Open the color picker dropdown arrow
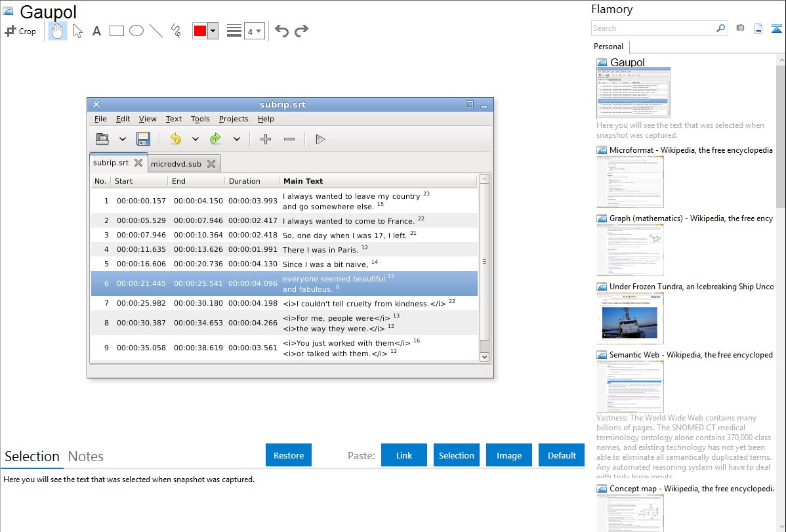Viewport: 786px width, 532px height. pos(213,31)
